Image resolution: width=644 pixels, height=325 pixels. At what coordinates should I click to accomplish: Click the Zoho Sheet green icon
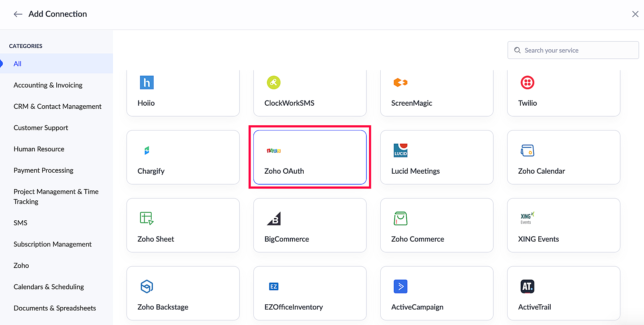click(147, 218)
